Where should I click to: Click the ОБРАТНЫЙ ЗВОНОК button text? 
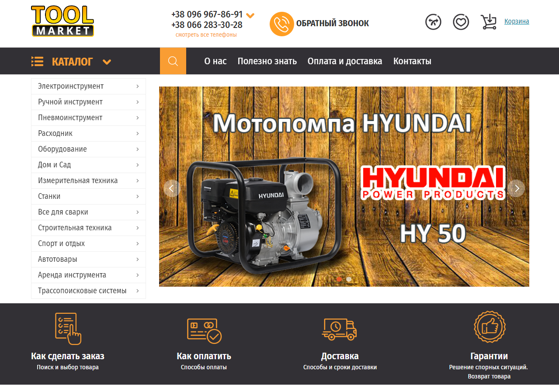333,24
